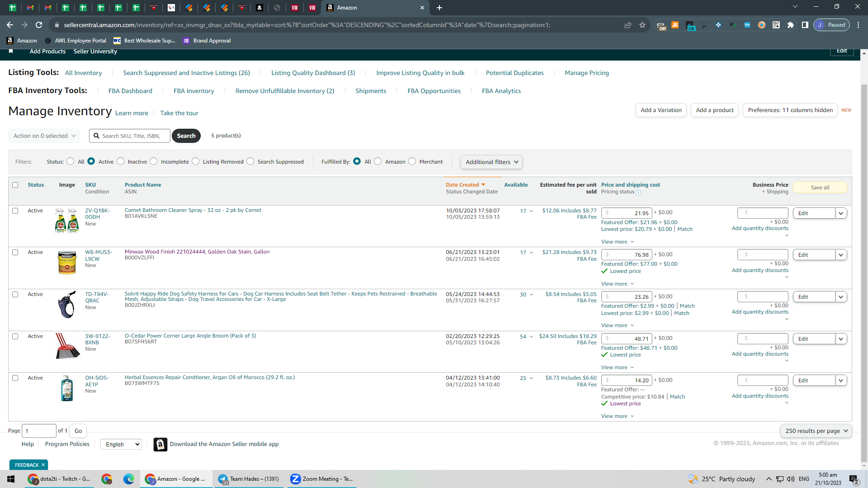Screen dimensions: 868x488
Task: Click the volume speaker tray icon
Action: [x=791, y=479]
